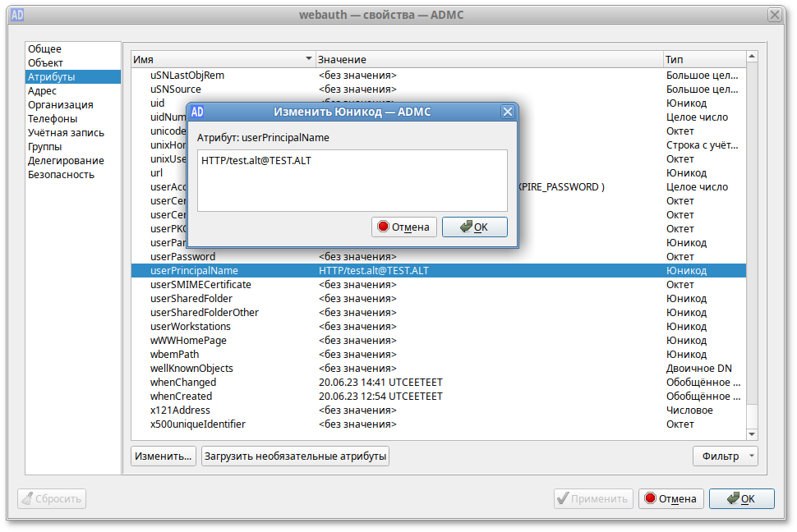Click the AD icon in the dialog title bar
Screen dimensions: 797x532
197,112
